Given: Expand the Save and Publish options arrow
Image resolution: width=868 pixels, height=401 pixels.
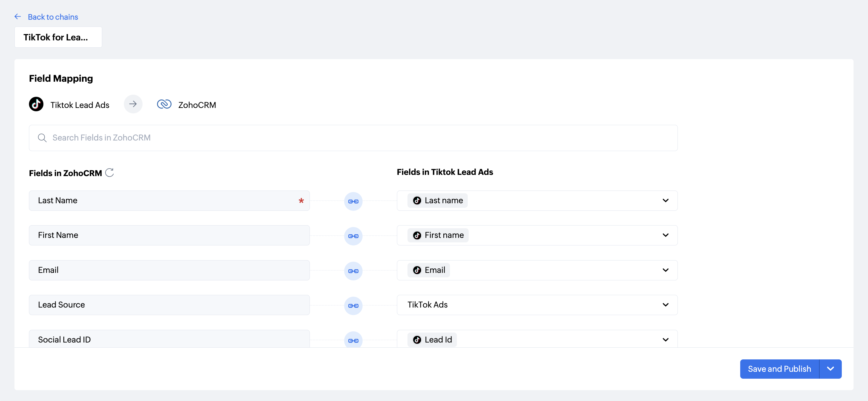Looking at the screenshot, I should tap(830, 369).
